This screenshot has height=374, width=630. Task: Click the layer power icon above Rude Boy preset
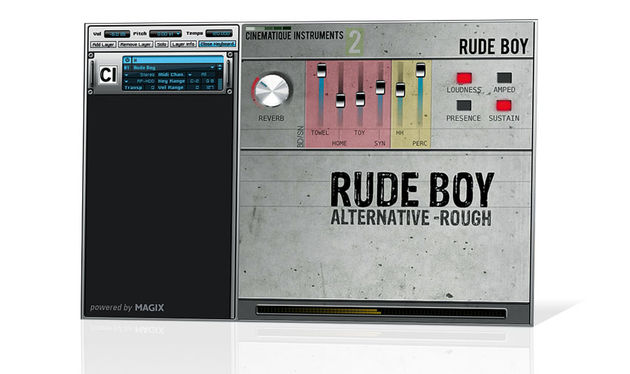tap(127, 60)
